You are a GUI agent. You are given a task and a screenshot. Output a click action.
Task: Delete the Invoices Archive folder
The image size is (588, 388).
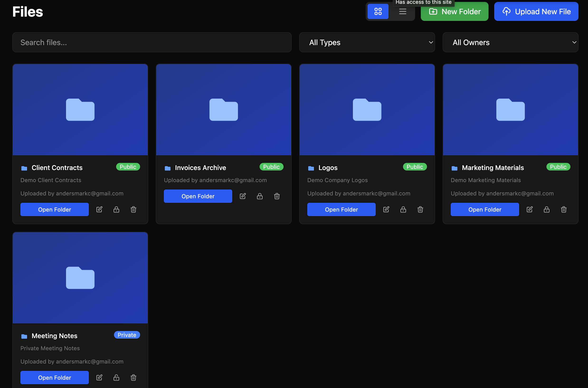[x=277, y=196]
